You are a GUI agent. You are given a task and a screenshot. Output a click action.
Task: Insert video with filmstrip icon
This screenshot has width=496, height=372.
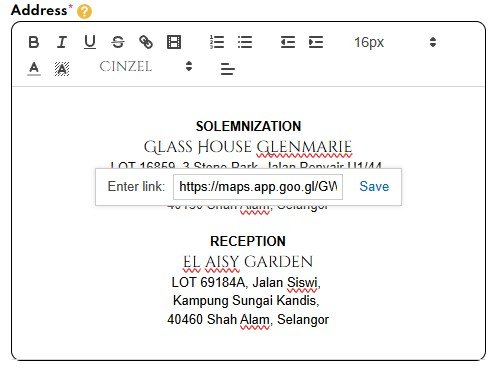[x=174, y=42]
